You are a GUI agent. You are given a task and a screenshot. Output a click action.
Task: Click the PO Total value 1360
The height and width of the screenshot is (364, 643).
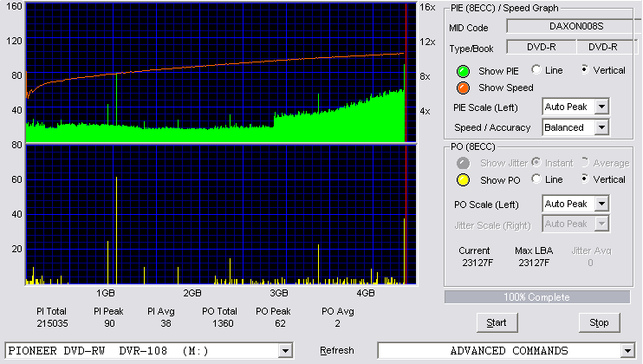[x=223, y=324]
